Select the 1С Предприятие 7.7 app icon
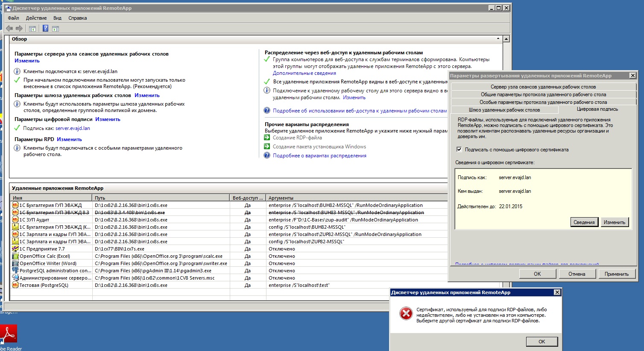The image size is (644, 351). click(x=15, y=249)
